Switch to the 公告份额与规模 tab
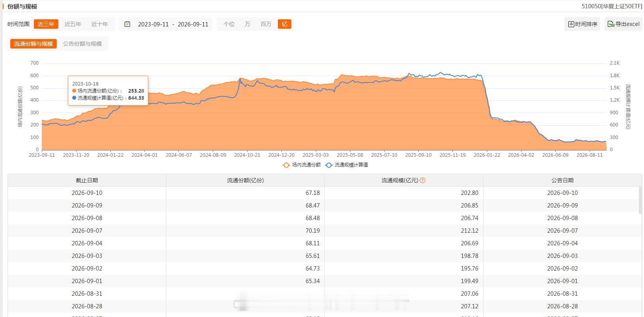 click(82, 44)
